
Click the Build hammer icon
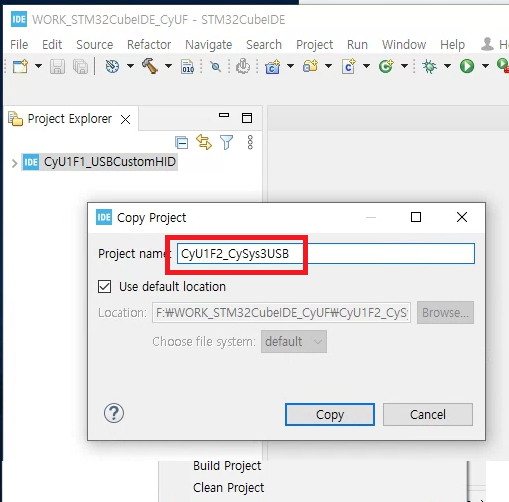150,66
